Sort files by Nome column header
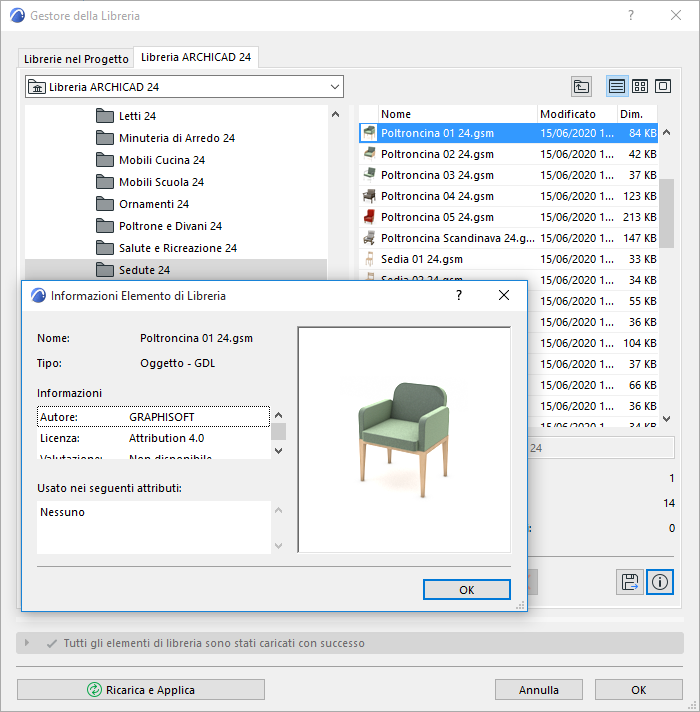This screenshot has height=712, width=700. tap(458, 114)
